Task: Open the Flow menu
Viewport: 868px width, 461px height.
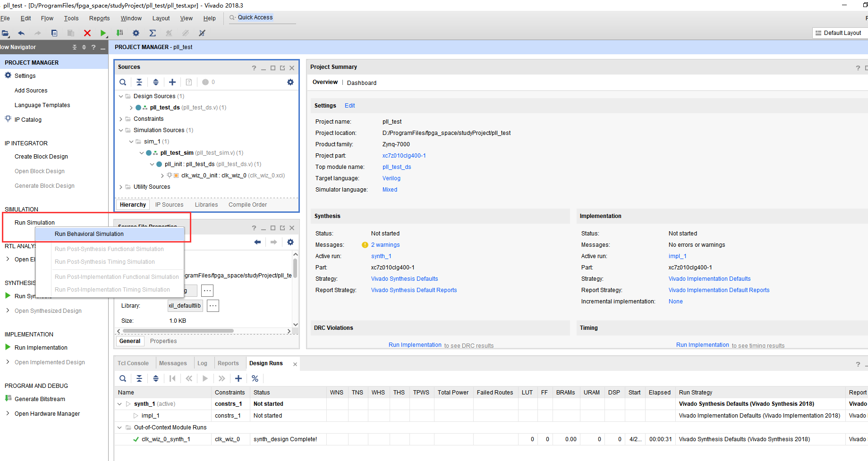Action: pos(47,18)
